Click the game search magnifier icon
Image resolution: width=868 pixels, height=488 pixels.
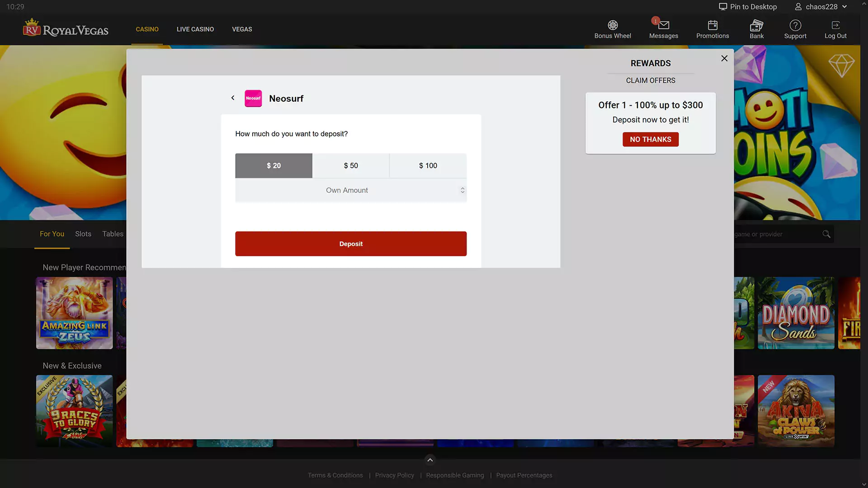point(826,234)
